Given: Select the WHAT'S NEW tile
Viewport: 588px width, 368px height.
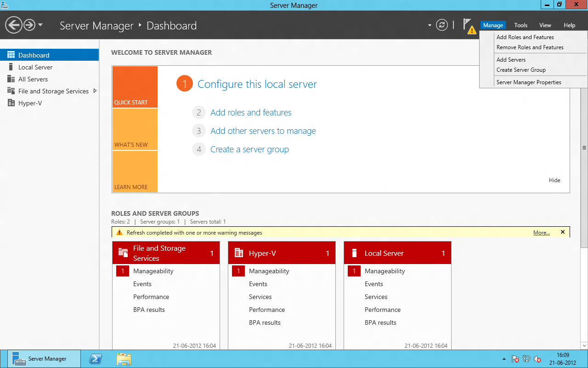Looking at the screenshot, I should (x=135, y=129).
